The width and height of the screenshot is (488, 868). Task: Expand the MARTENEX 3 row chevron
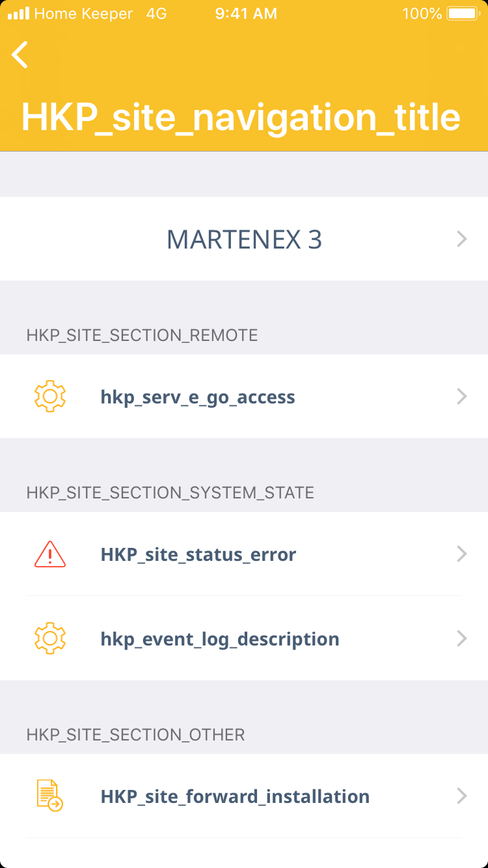pyautogui.click(x=462, y=239)
